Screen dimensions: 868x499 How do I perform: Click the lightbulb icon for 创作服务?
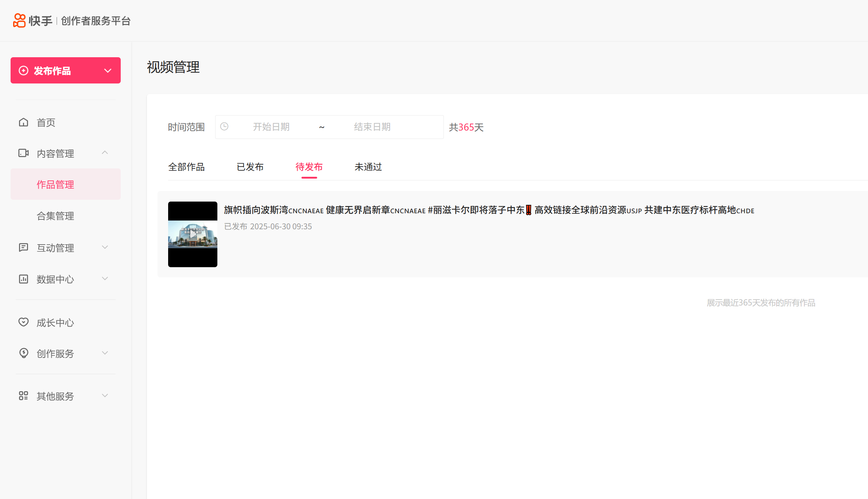point(23,353)
